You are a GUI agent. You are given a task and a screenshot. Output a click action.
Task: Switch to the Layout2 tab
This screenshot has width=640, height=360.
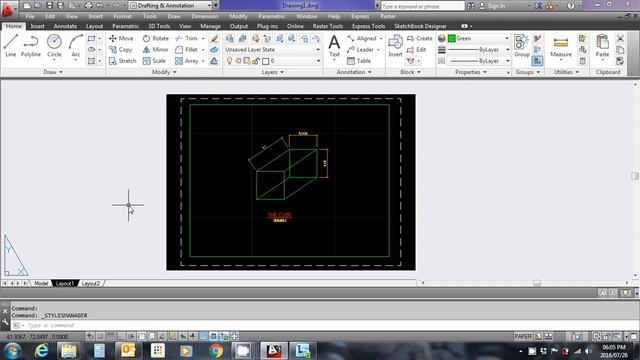91,283
